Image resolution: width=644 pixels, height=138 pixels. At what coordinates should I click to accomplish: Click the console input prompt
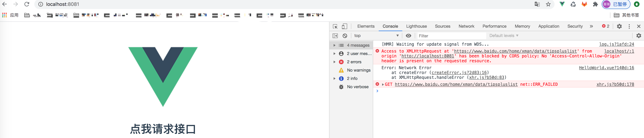pos(508,91)
